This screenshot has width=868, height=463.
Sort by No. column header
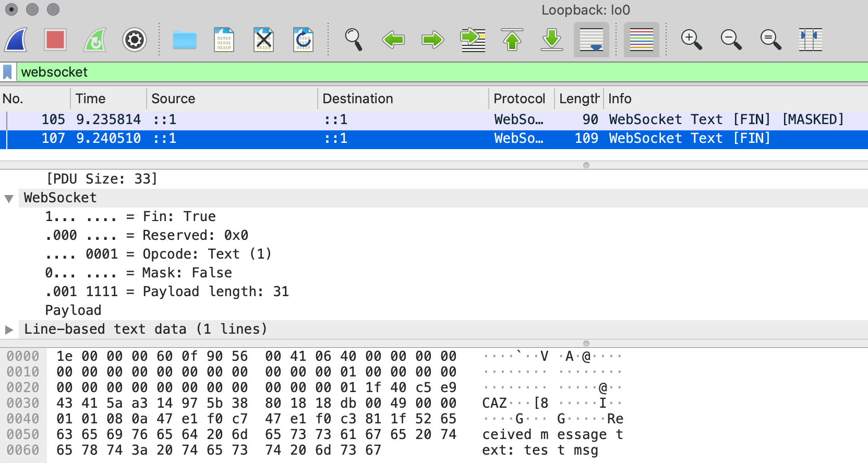tap(35, 99)
